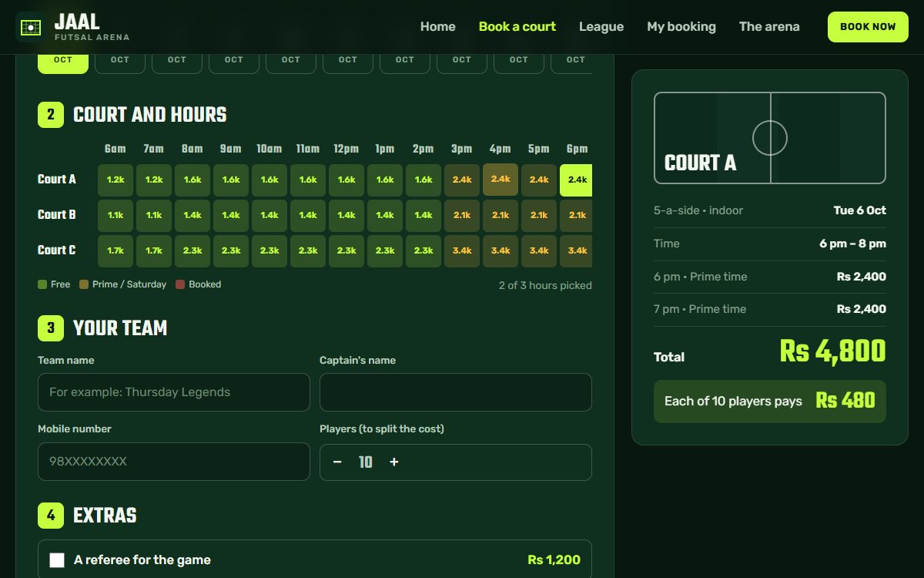Click the JAAL futsal arena logo icon

click(29, 27)
